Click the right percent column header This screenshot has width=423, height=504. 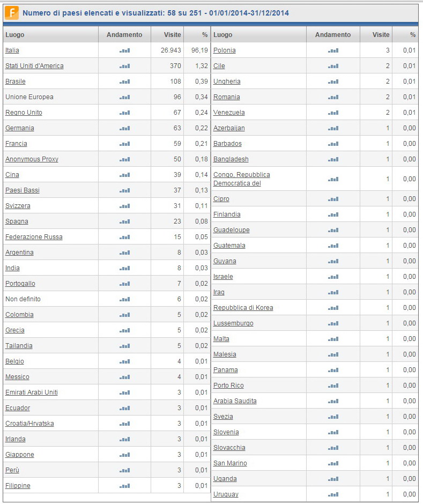point(413,35)
